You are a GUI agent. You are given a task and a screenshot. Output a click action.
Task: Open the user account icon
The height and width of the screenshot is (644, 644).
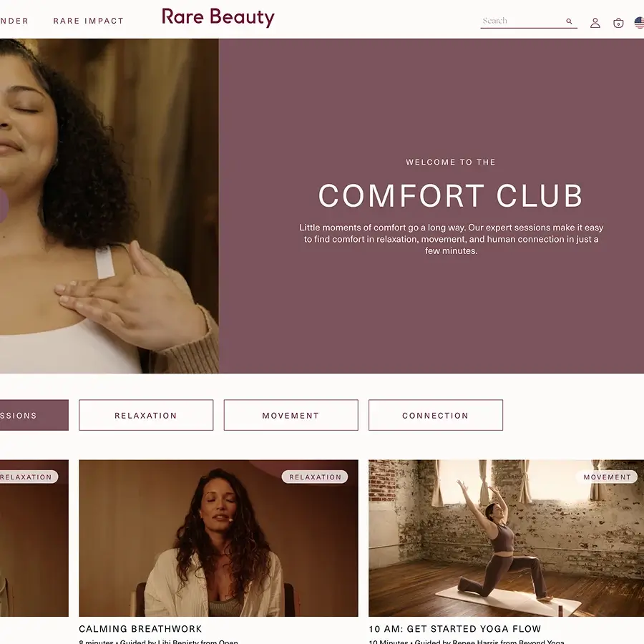coord(595,23)
